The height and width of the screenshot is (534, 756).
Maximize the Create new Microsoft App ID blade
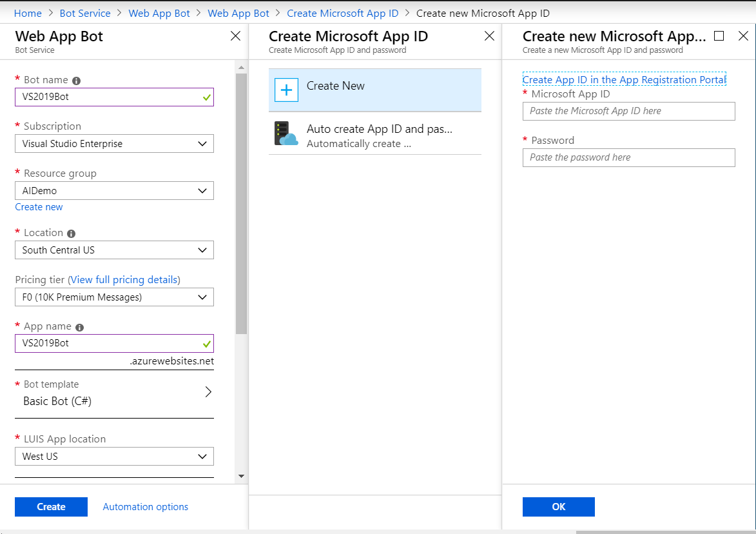pyautogui.click(x=719, y=35)
